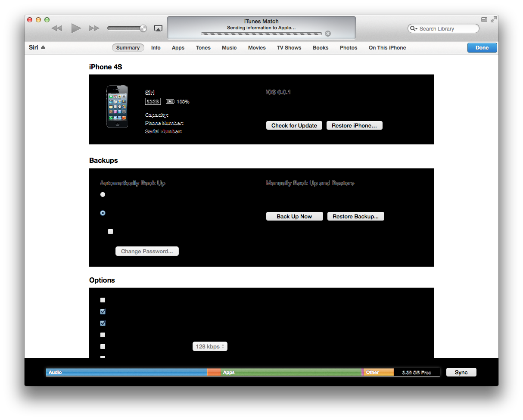Click the Sync button
The image size is (523, 420).
(x=461, y=372)
